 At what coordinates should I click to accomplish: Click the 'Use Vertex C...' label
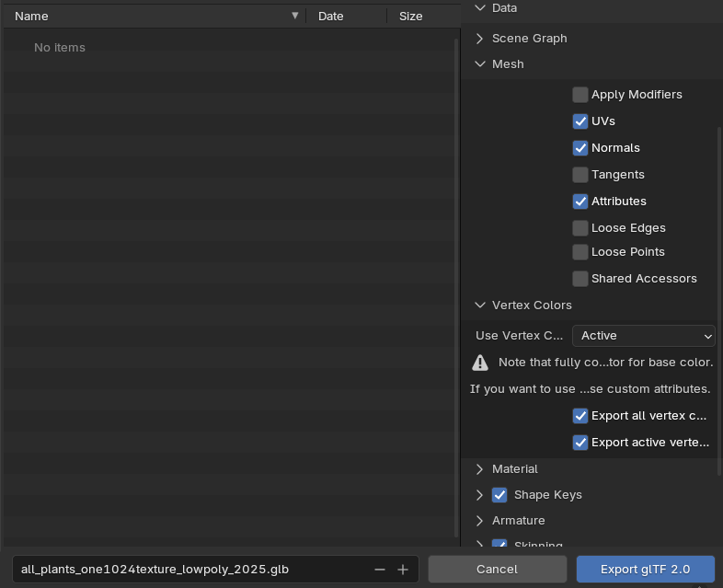point(519,336)
